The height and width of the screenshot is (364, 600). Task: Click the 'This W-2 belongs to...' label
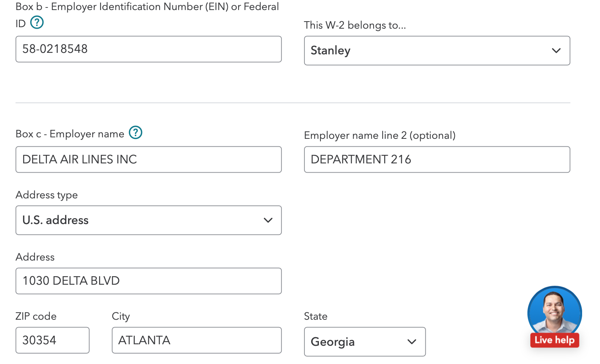(x=354, y=25)
